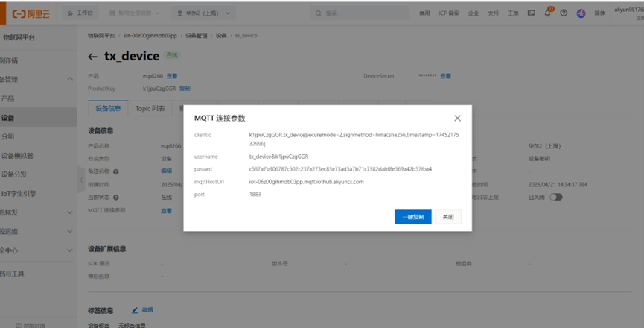
Task: Open the 华东2 (上海) region dropdown
Action: (205, 13)
